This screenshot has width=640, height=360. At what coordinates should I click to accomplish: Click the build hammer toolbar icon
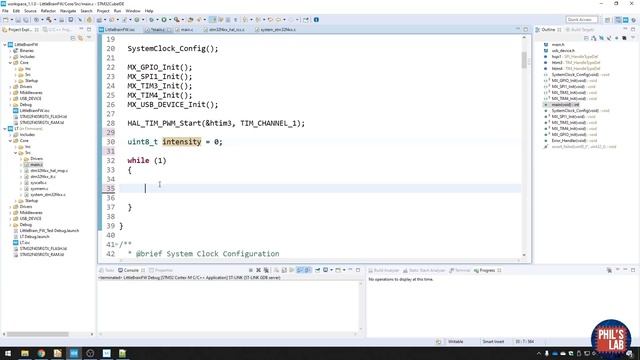[x=49, y=20]
